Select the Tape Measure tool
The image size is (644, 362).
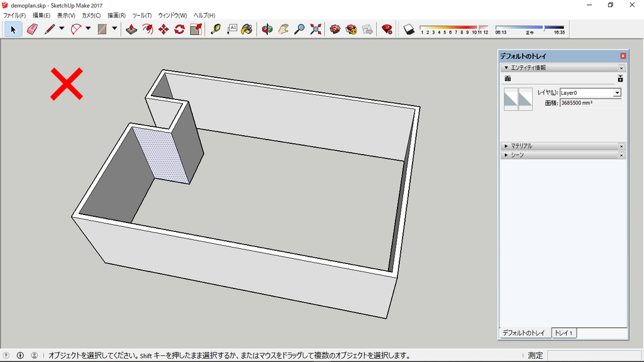click(216, 29)
